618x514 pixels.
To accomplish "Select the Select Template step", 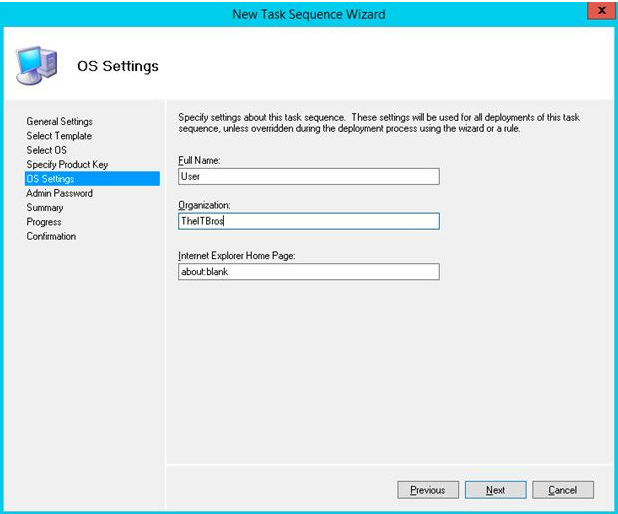I will [x=59, y=136].
